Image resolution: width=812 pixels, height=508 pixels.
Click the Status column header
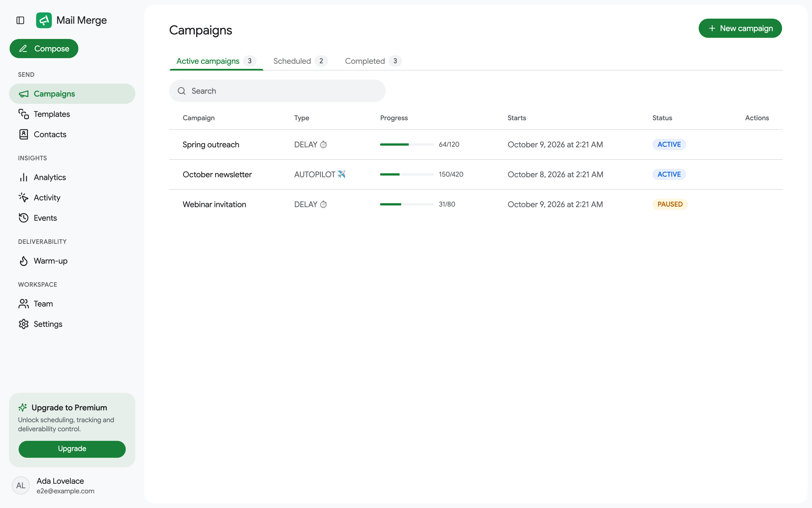click(x=662, y=118)
